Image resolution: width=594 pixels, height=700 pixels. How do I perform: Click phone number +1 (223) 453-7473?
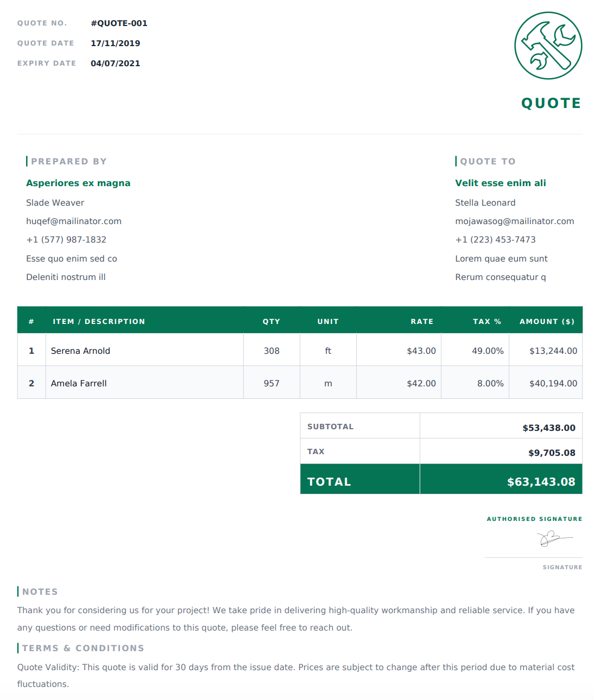point(495,240)
